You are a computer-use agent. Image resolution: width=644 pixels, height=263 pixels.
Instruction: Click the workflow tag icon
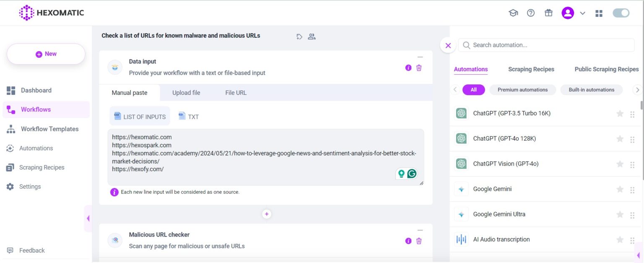click(x=299, y=36)
